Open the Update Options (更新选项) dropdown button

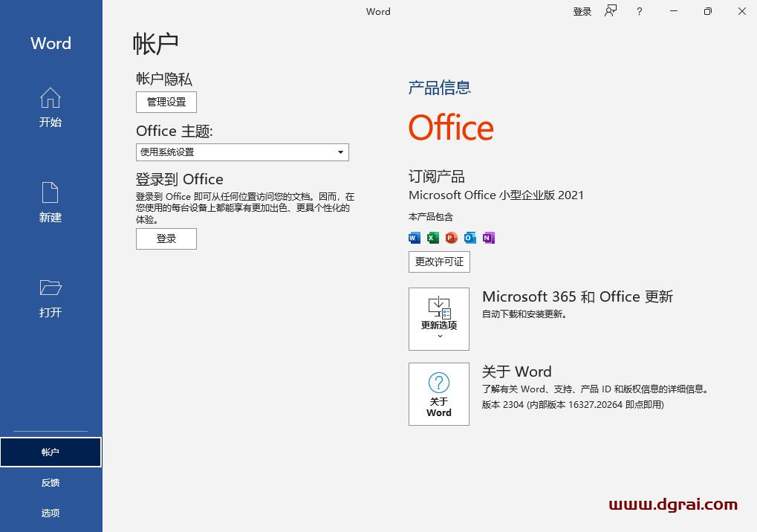[x=439, y=319]
